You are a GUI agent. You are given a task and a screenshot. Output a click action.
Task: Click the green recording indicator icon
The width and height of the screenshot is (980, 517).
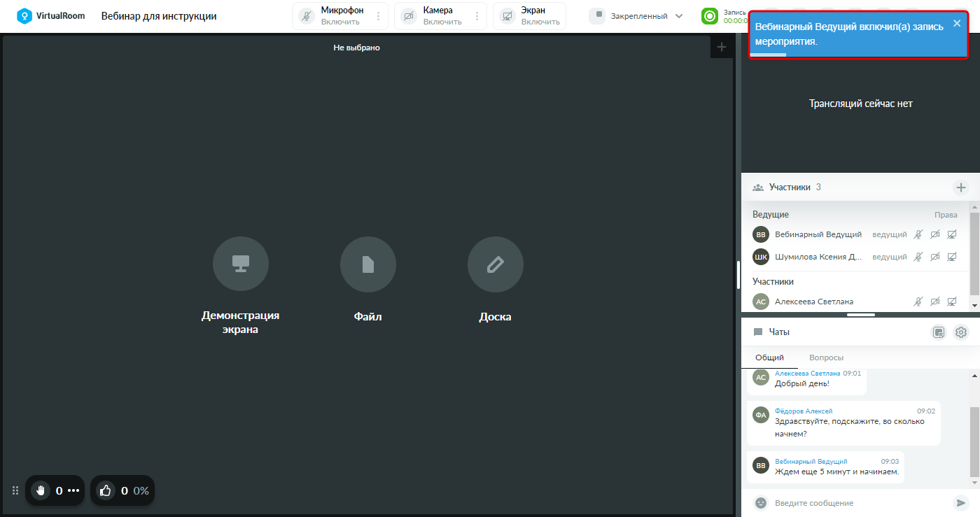[x=710, y=16]
